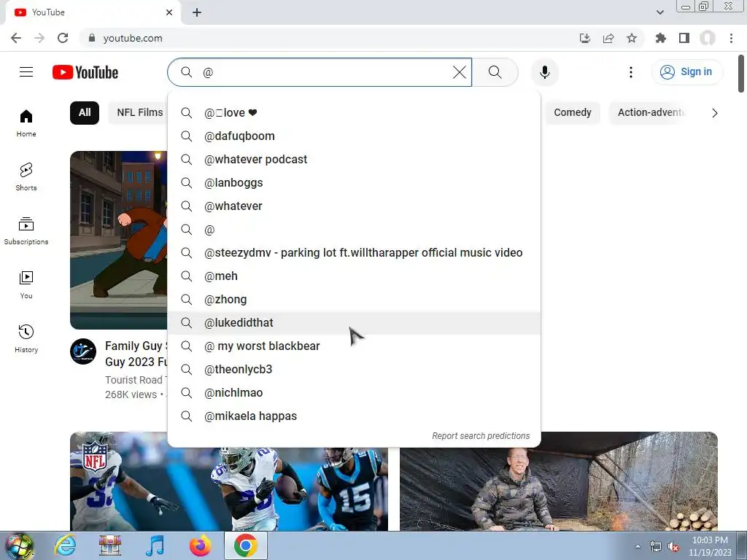
Task: Choose the '@ my worst blackbear' suggestion
Action: pyautogui.click(x=354, y=346)
